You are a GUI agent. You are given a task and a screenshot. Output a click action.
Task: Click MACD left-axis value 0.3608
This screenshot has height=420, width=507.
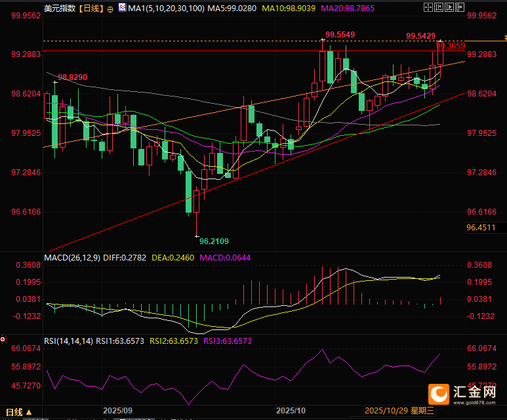pos(28,265)
